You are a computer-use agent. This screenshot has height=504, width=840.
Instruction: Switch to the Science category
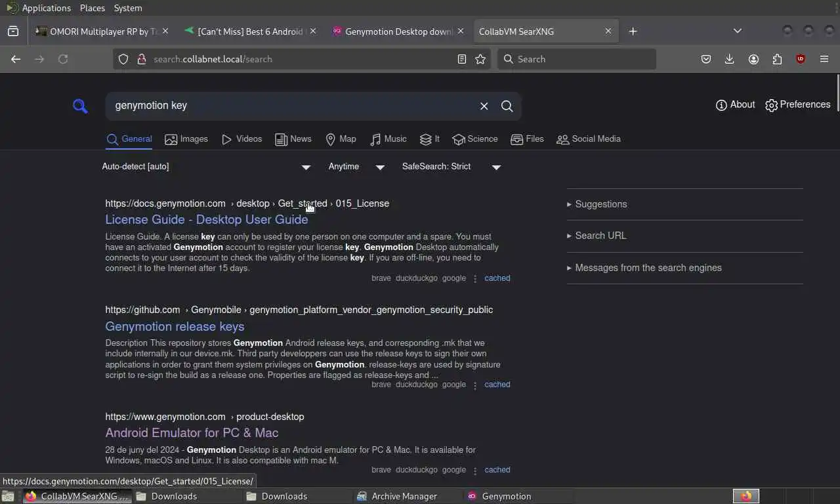(x=474, y=139)
